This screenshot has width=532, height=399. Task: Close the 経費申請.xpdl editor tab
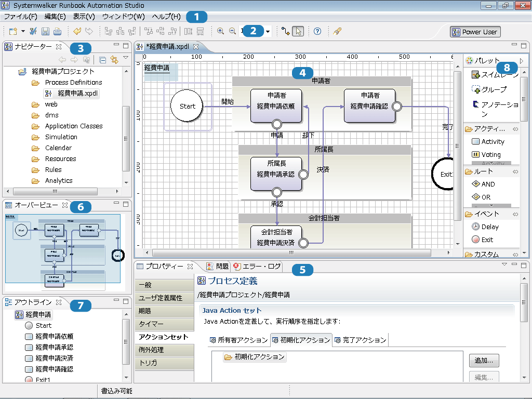point(196,47)
